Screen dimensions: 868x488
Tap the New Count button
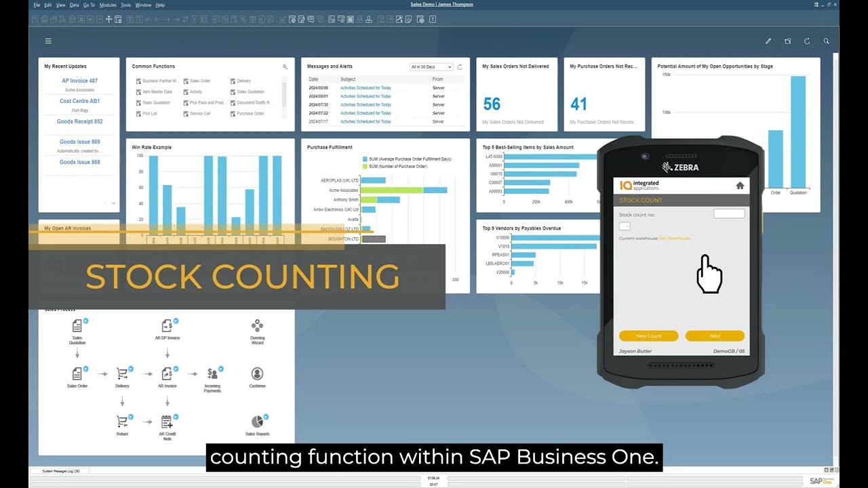[649, 335]
